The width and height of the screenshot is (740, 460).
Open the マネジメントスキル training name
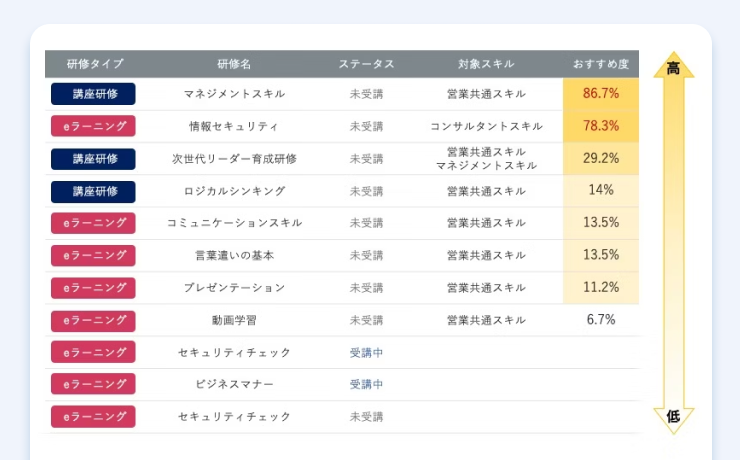coord(234,94)
